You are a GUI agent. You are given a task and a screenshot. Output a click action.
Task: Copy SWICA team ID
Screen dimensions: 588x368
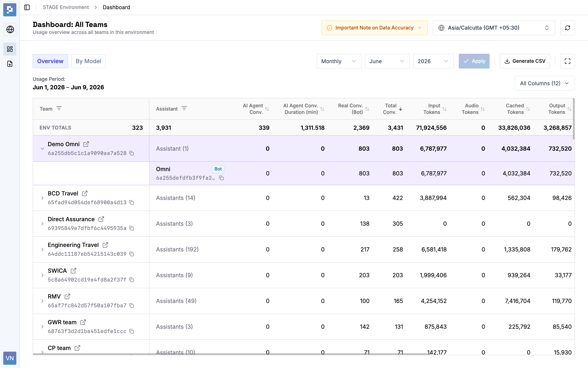(132, 280)
